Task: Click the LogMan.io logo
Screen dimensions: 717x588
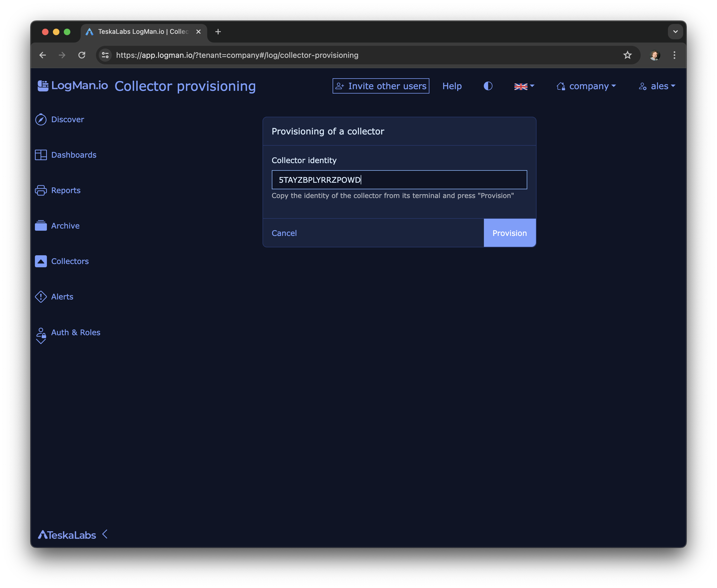Action: tap(73, 86)
